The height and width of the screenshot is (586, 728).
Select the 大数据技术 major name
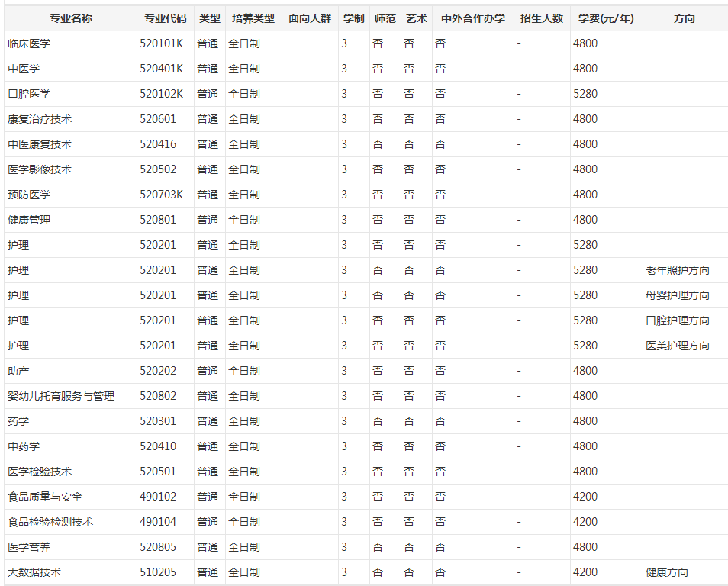(x=34, y=572)
